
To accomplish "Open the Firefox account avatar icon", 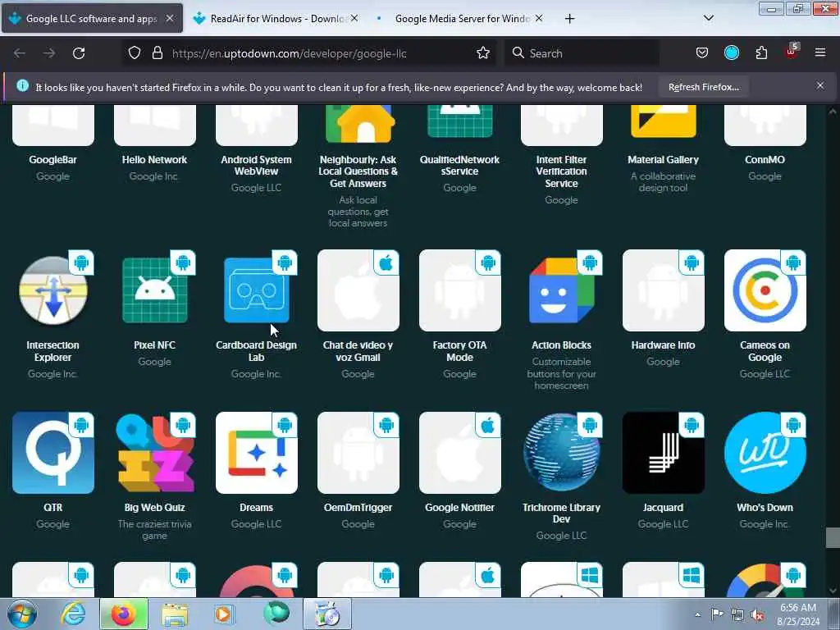I will pyautogui.click(x=732, y=52).
